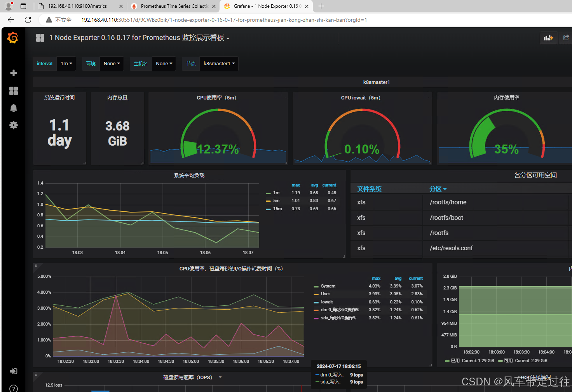This screenshot has height=392, width=572.
Task: Toggle the 已用 memory series in legend
Action: [455, 361]
